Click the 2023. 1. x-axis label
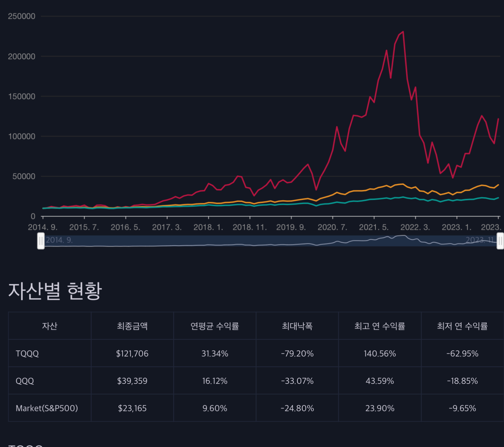Image resolution: width=504 pixels, height=447 pixels. pos(457,227)
